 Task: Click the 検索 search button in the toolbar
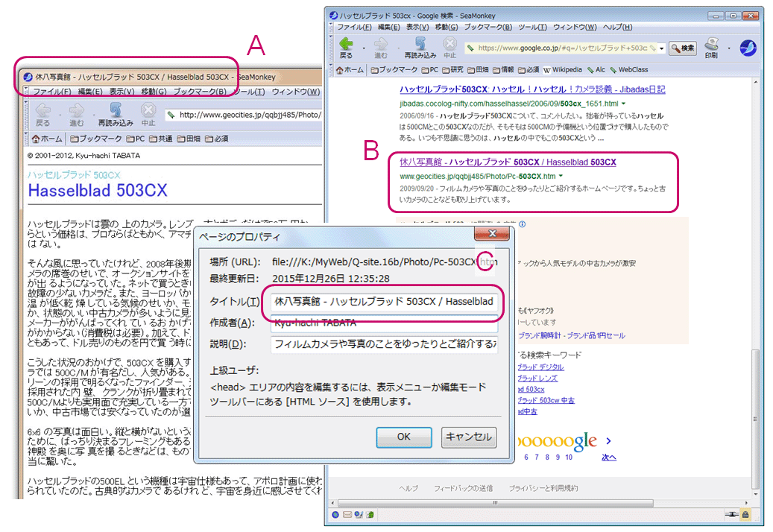(x=683, y=48)
